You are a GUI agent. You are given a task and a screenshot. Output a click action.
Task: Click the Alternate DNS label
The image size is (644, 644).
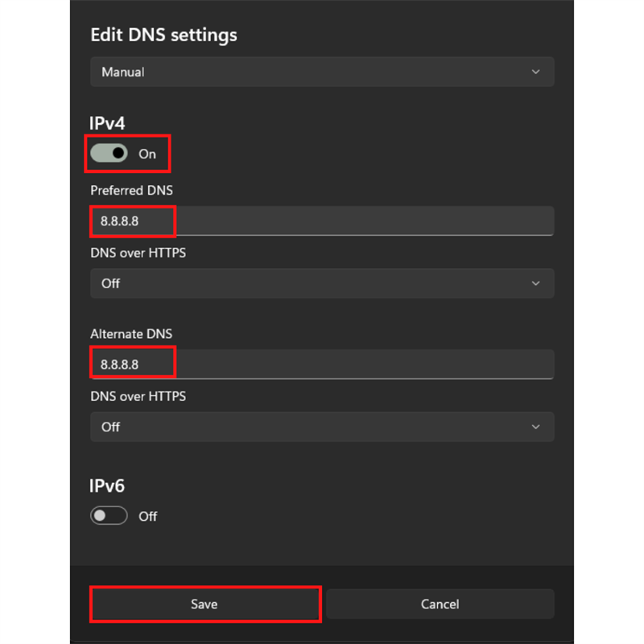(x=131, y=334)
